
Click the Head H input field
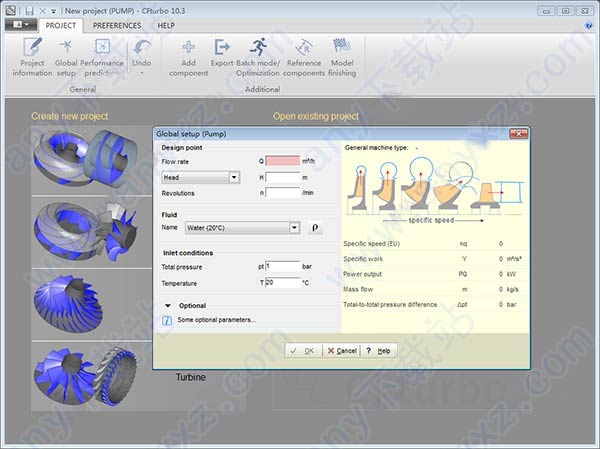(282, 177)
